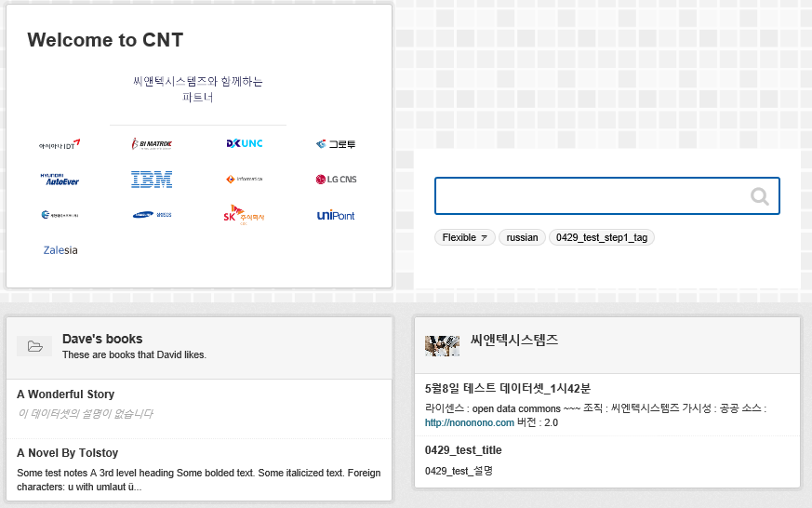Click the DK UNC partner logo
Image resolution: width=812 pixels, height=508 pixels.
pos(245,143)
